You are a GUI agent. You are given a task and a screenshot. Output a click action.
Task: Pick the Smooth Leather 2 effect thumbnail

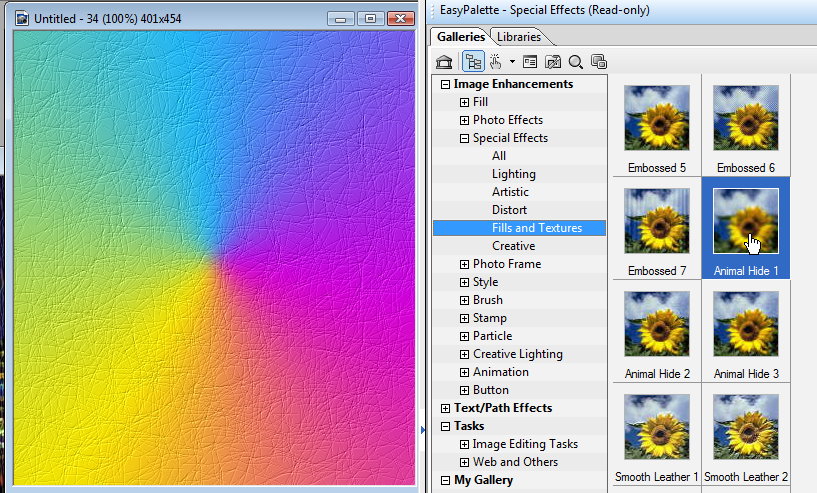746,427
